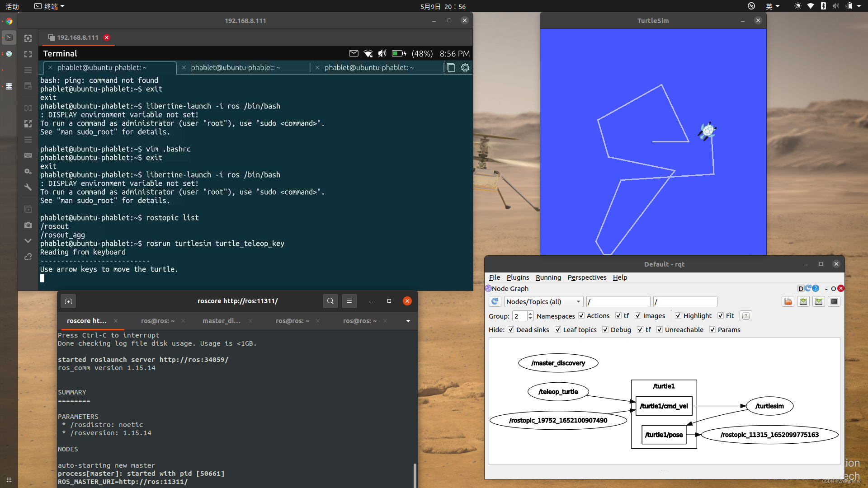Toggle the Leaf topics checkbox
The height and width of the screenshot is (488, 868).
tap(556, 329)
